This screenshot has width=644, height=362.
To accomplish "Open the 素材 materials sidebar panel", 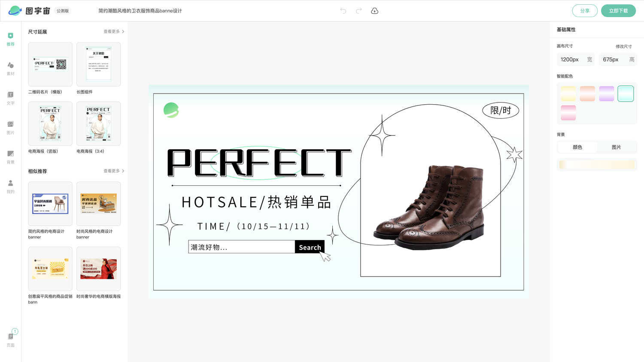I will click(x=10, y=69).
